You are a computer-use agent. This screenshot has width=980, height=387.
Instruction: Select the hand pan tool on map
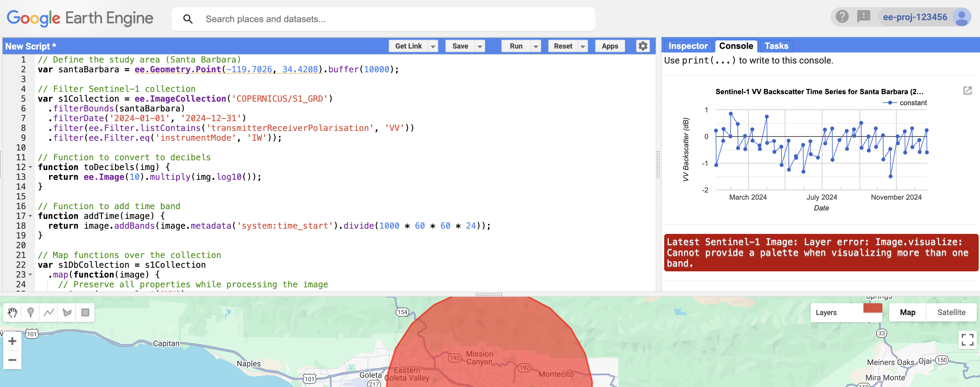pos(12,313)
